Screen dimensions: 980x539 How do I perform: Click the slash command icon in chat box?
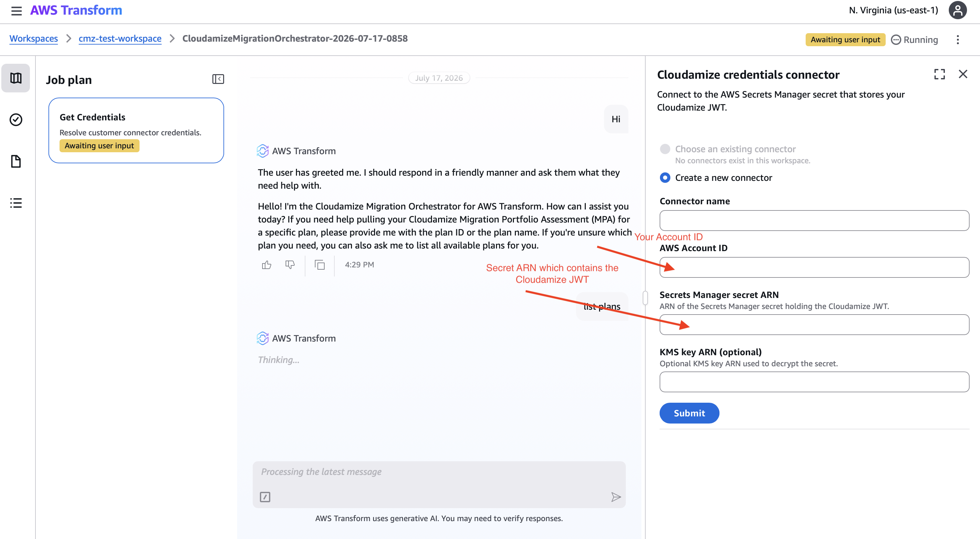[x=265, y=497]
